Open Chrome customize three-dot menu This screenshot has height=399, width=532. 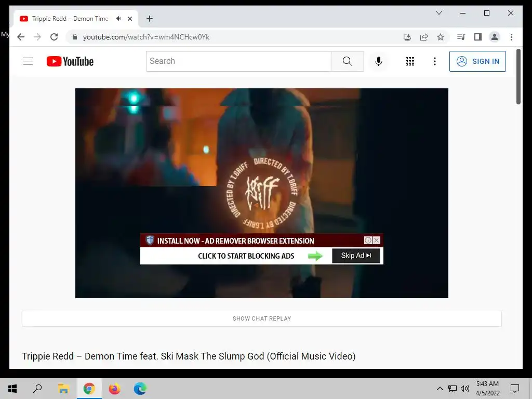[x=511, y=37]
